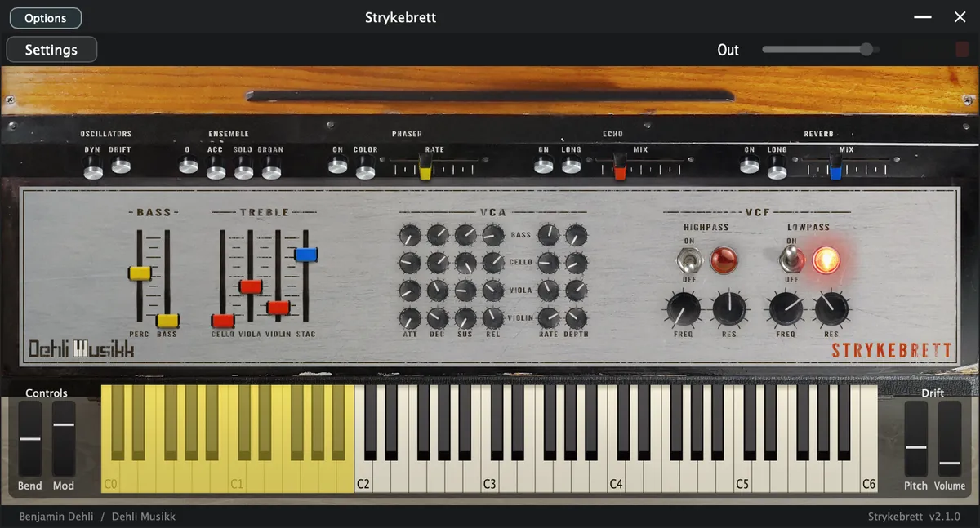Click the Cello row DEPTH knob
This screenshot has width=980, height=528.
click(577, 263)
